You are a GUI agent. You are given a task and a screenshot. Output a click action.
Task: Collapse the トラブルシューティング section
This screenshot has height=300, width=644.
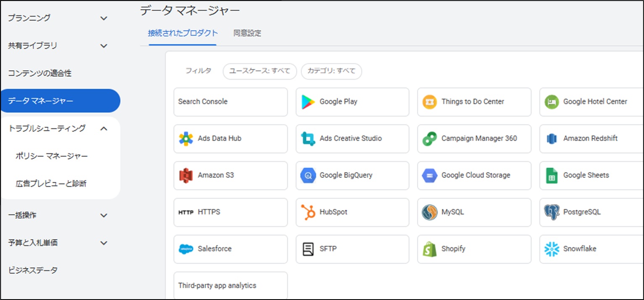click(104, 129)
